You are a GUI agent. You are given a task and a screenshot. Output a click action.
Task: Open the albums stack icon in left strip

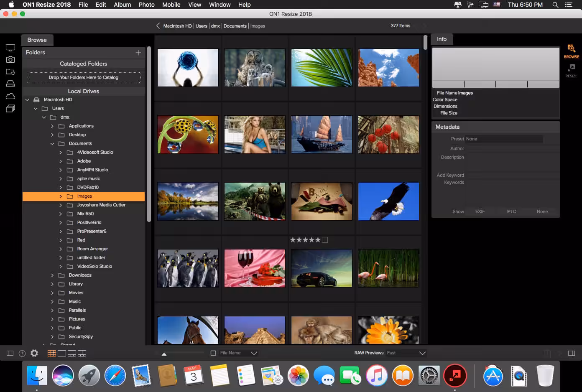click(x=10, y=108)
